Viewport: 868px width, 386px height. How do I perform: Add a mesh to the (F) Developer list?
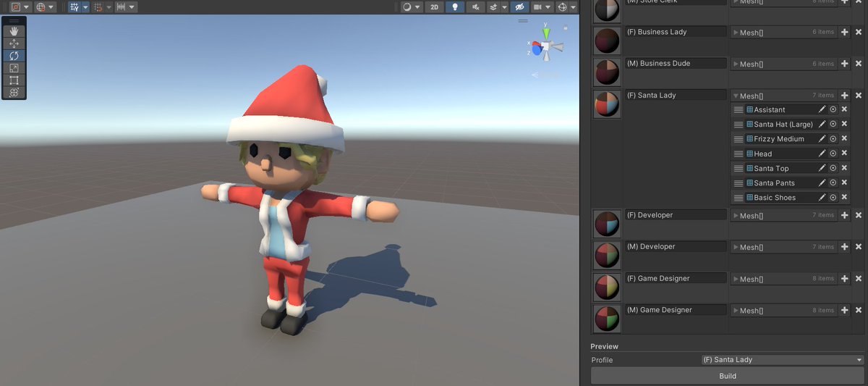point(844,215)
